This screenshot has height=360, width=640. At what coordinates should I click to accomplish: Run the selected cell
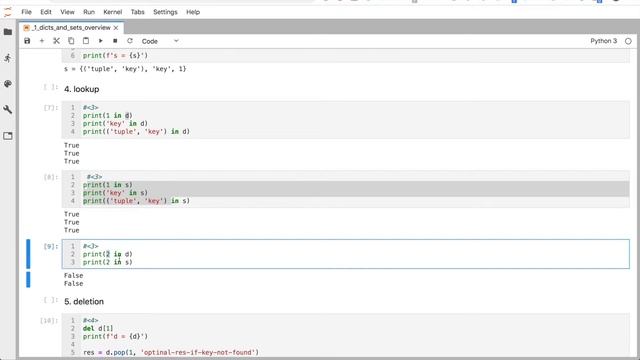point(100,41)
